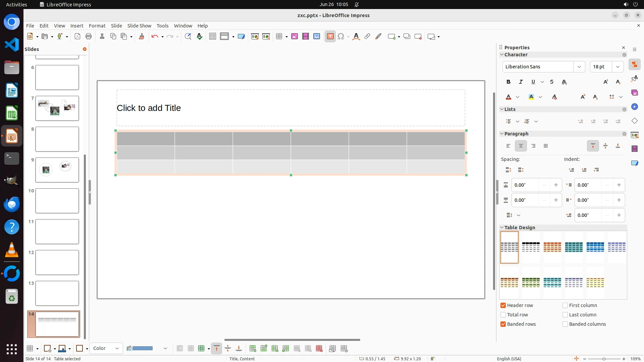Click the Insert Special Character omega icon
Screen dimensions: 644x362
pyautogui.click(x=341, y=37)
